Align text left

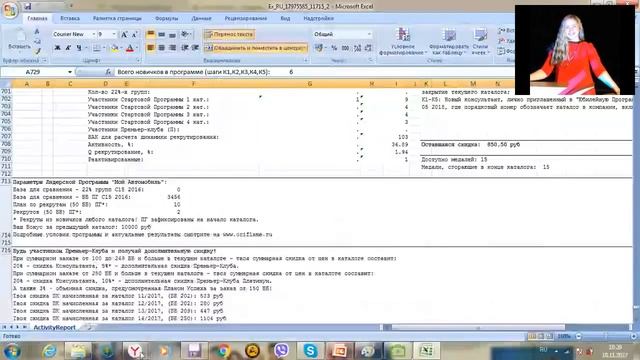[151, 48]
